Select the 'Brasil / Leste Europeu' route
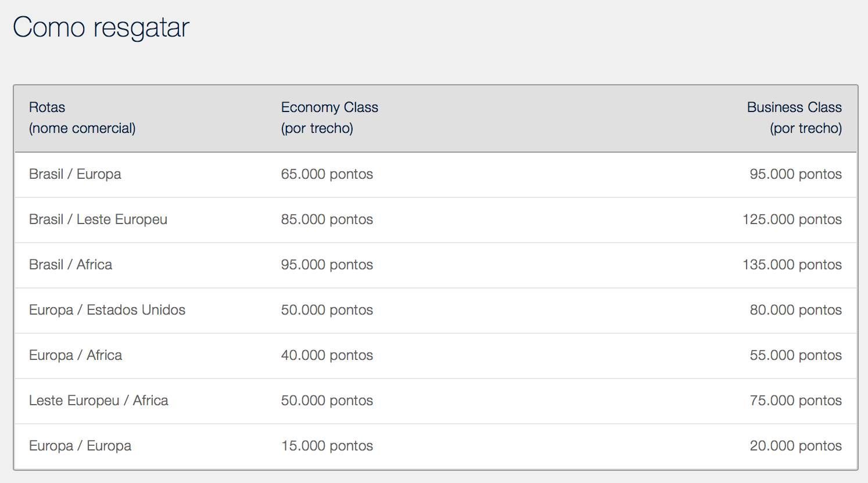 click(98, 219)
